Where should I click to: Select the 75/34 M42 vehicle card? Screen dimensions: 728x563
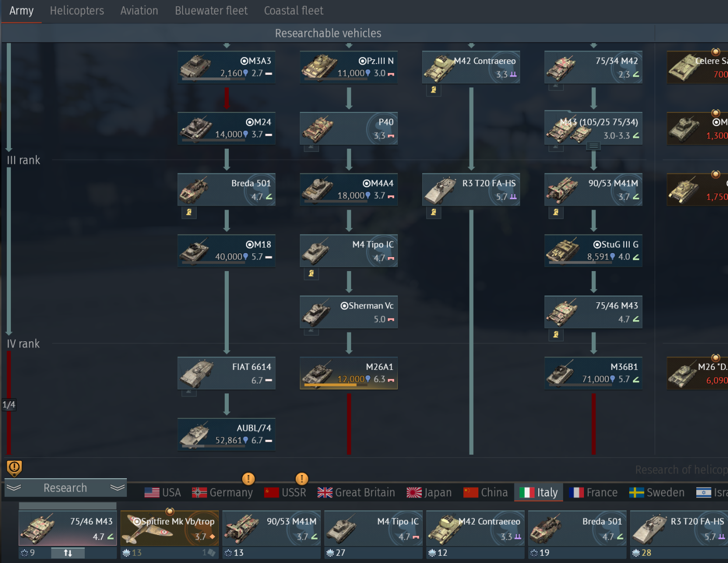tap(593, 67)
